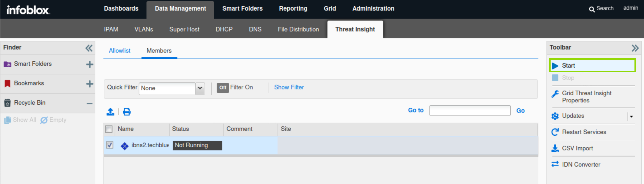Screen dimensions: 644x184
Task: Add a new Bookmarks entry with plus
Action: [90, 83]
